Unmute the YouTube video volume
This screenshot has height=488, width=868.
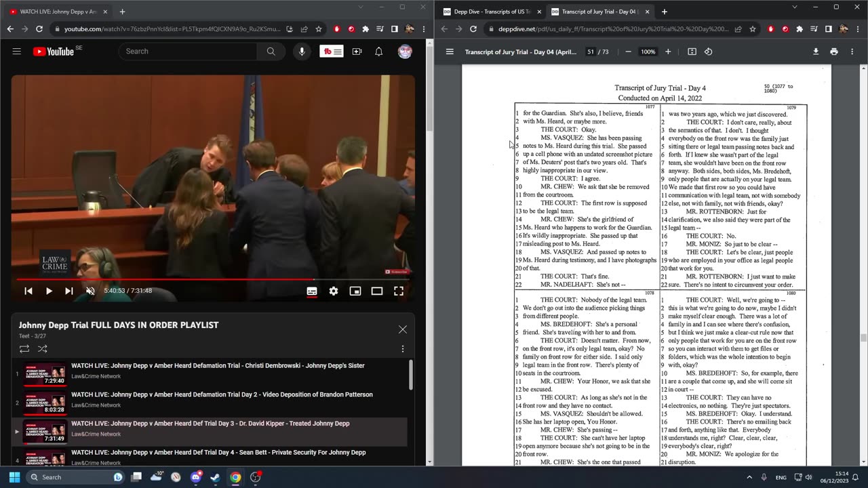click(x=90, y=291)
